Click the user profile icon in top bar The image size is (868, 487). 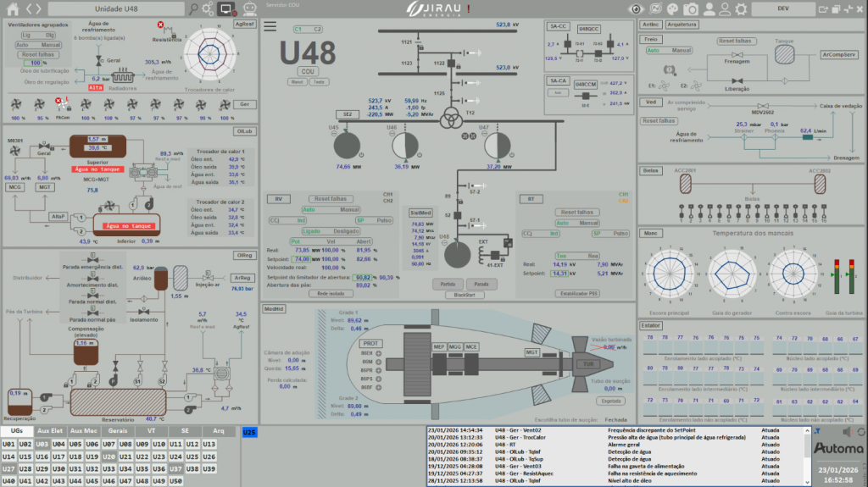coord(709,8)
